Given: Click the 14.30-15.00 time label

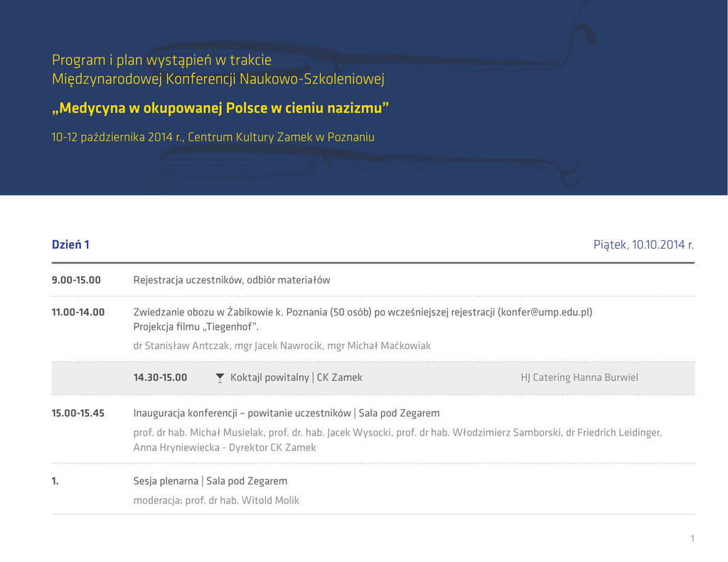Looking at the screenshot, I should [161, 378].
